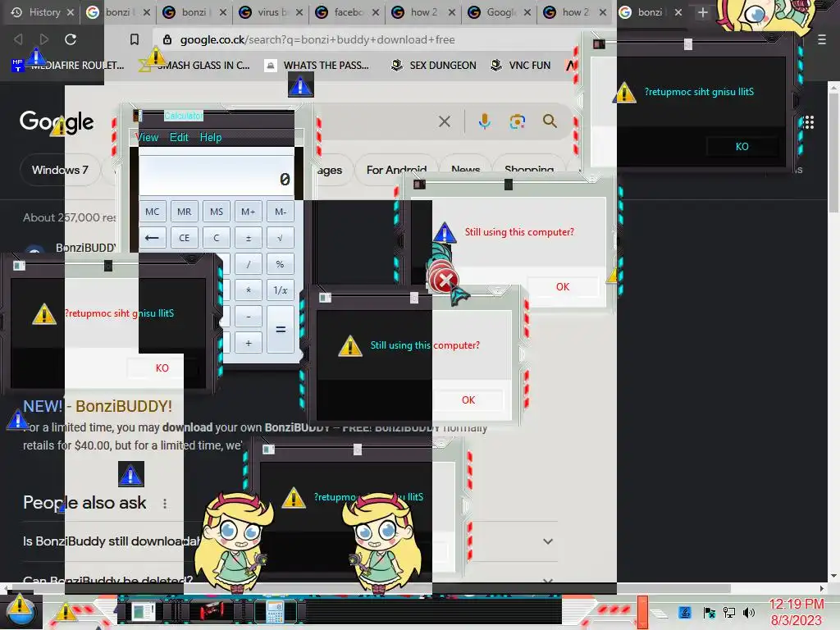Click Calculator's MS memory store button
Screen dimensions: 840x630
point(217,212)
